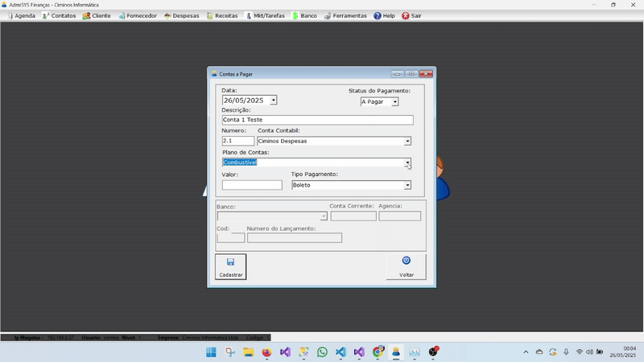The height and width of the screenshot is (362, 644).
Task: Open the Ferramentas tools icon
Action: coord(327,15)
